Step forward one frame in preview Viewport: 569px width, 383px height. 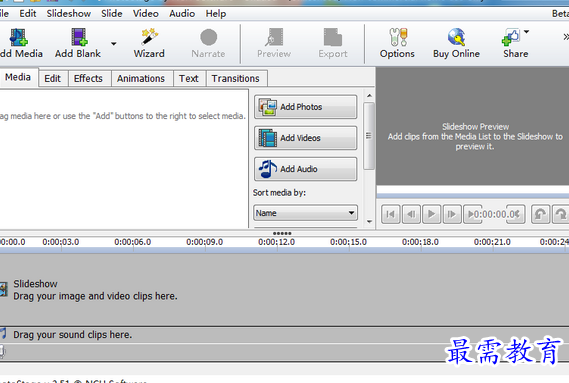coord(452,214)
